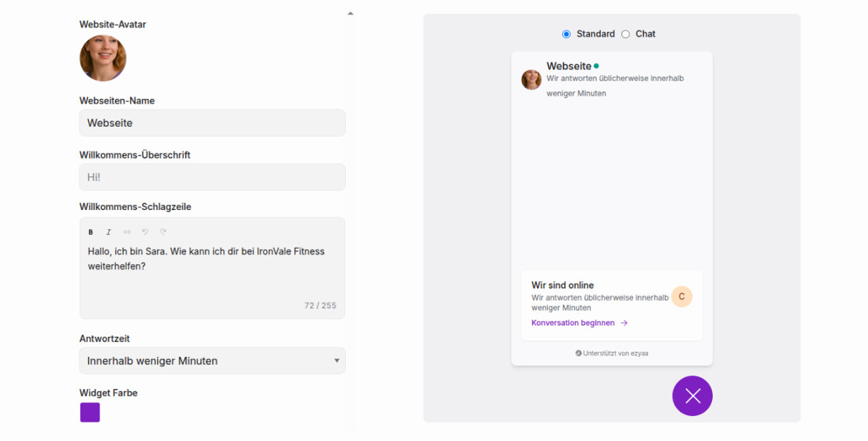Click the Website-Avatar profile photo

(x=103, y=58)
